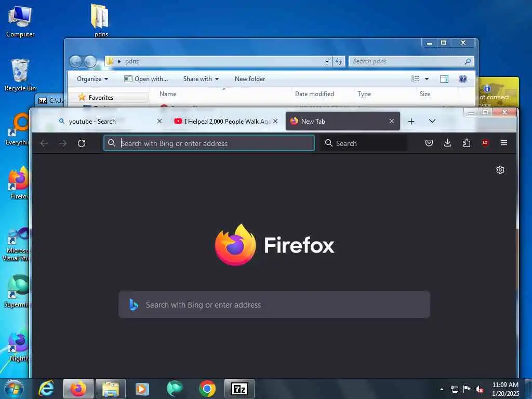Click Open with... in Explorer toolbar

(x=146, y=79)
